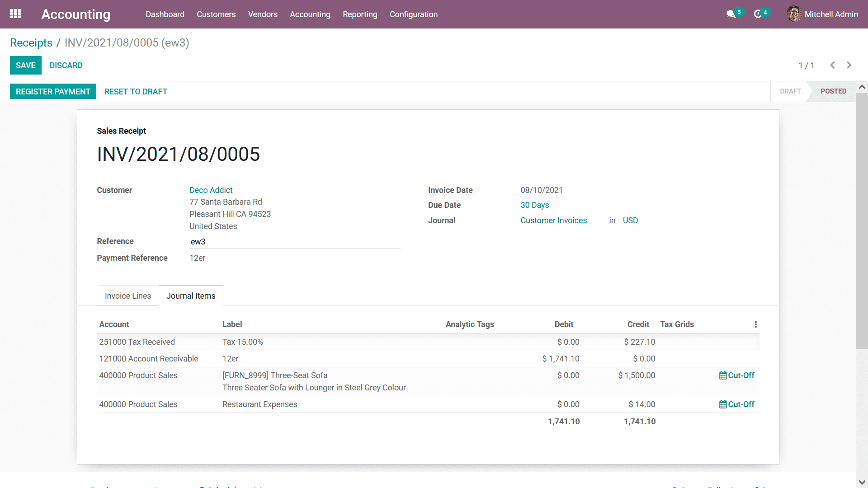Click the $ 227.10 credit value
Screen dimensions: 868x488
[639, 342]
